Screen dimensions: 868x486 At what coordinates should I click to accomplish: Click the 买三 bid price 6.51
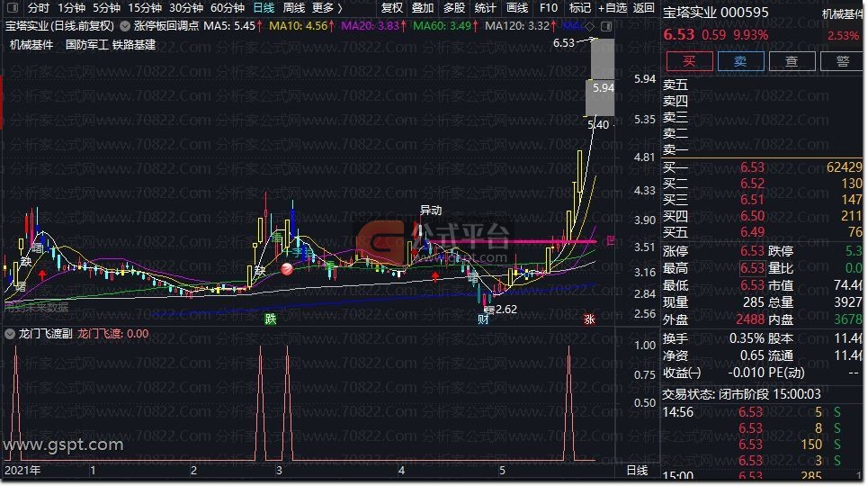point(752,200)
